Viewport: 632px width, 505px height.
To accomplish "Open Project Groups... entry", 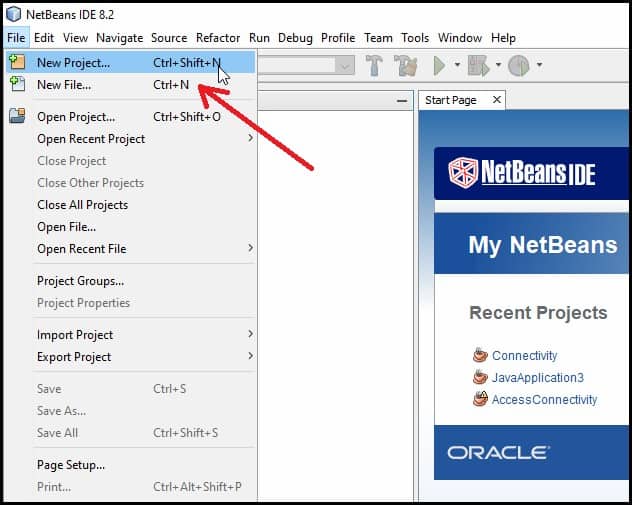I will (x=131, y=281).
